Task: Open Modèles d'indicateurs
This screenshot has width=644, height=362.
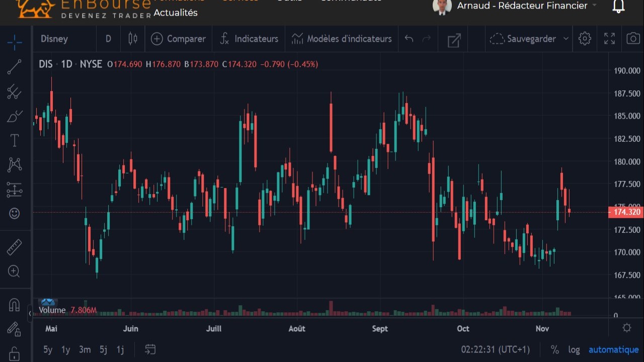Action: pos(341,39)
